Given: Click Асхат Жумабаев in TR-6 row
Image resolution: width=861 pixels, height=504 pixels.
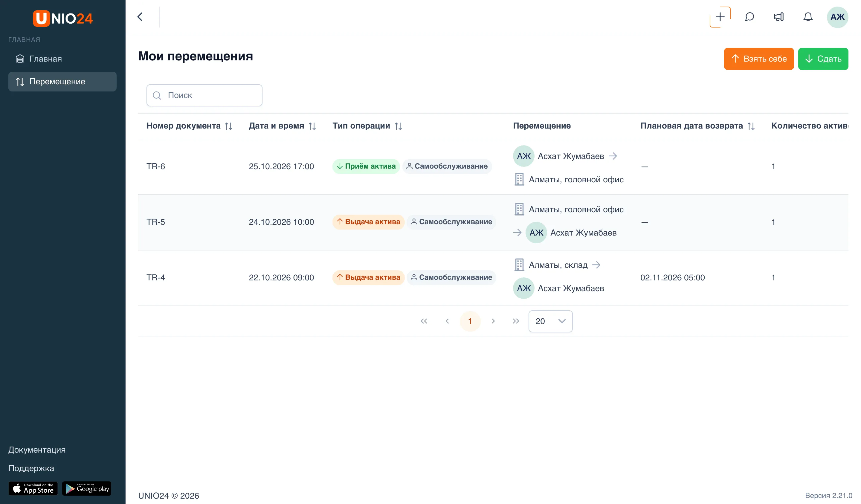Looking at the screenshot, I should [571, 156].
